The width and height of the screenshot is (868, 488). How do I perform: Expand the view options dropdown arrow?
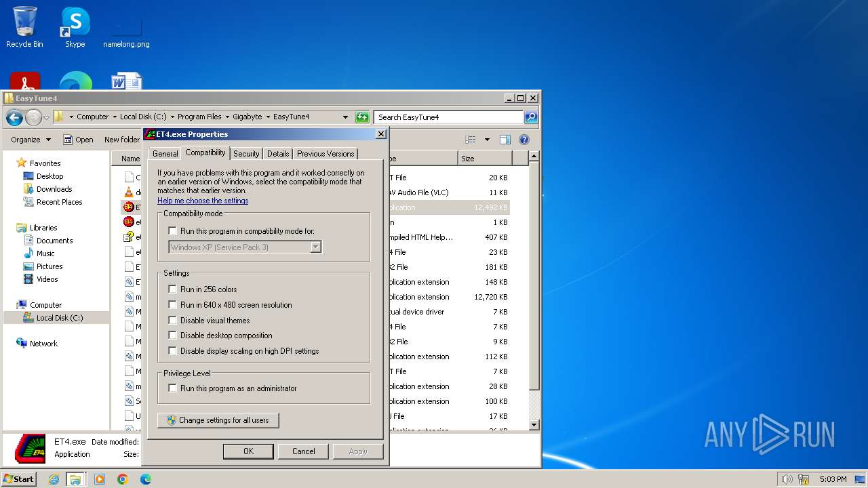[486, 140]
